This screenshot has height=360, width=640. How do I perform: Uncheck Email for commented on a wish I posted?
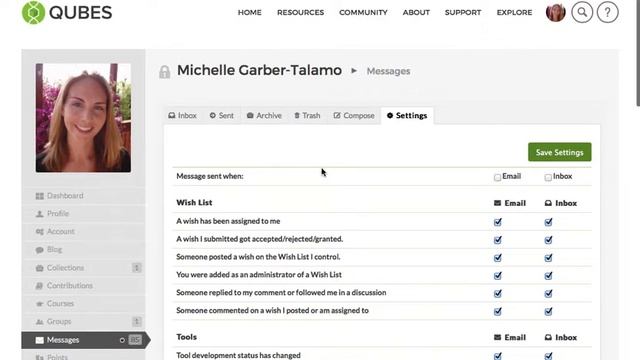point(498,311)
